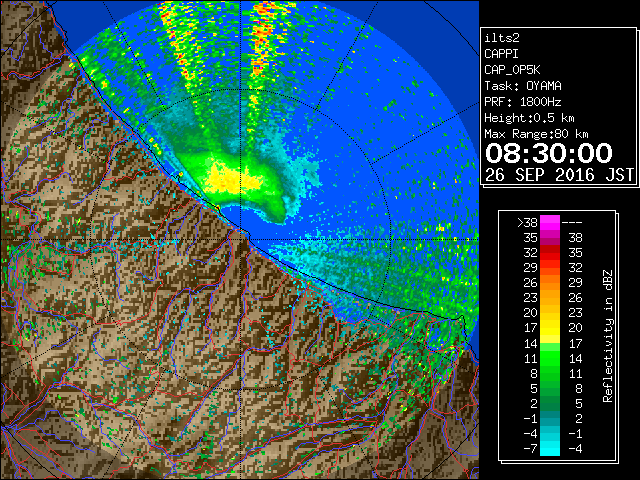This screenshot has height=480, width=640.
Task: Click the cyan -7 dBZ color swatch
Action: point(550,448)
